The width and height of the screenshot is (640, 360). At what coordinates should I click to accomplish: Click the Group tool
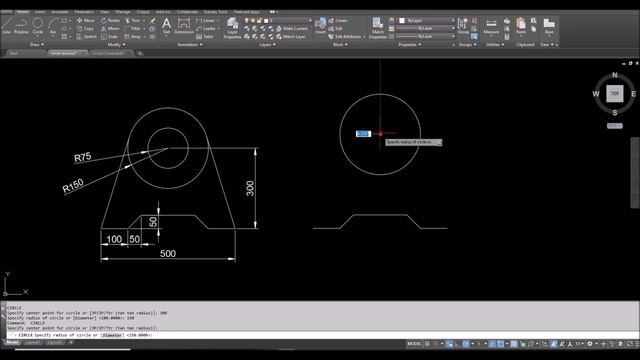(x=463, y=26)
